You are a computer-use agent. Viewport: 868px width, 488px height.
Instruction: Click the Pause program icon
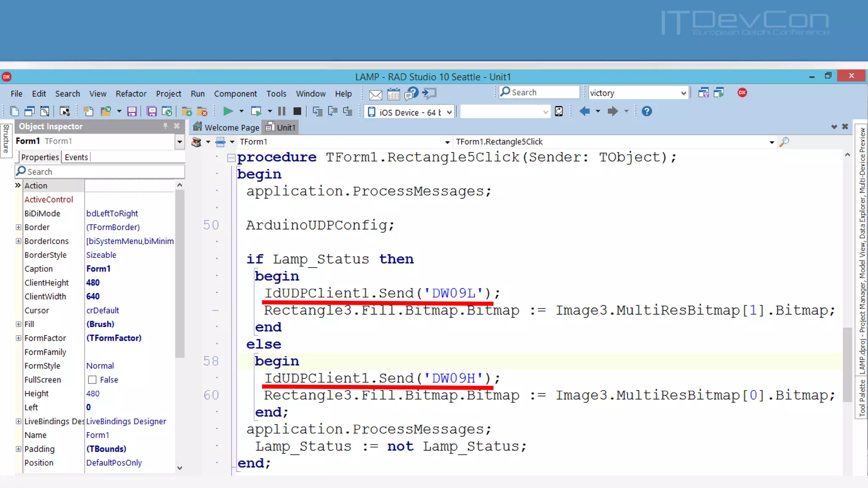282,111
